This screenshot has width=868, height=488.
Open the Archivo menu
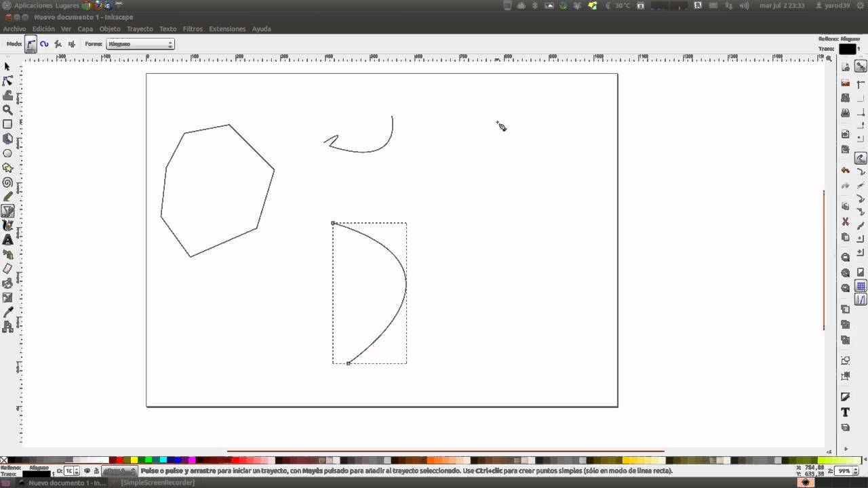14,29
